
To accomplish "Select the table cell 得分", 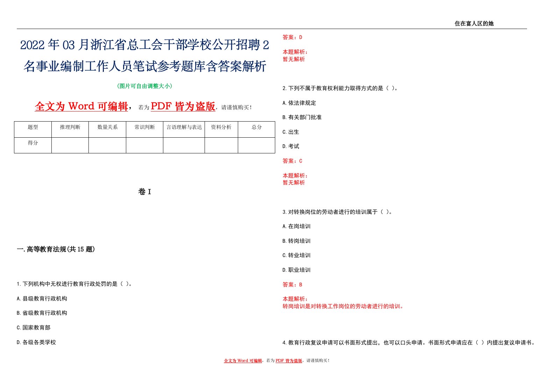I will (33, 145).
